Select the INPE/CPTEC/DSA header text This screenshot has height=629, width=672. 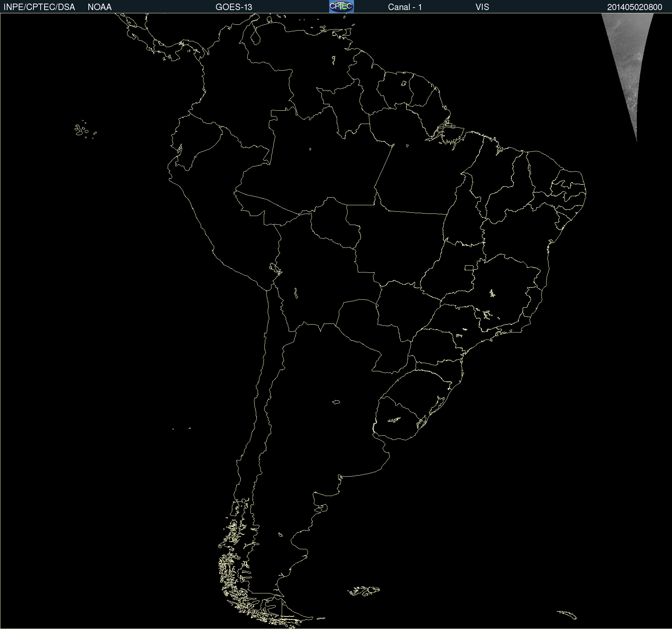[x=39, y=7]
